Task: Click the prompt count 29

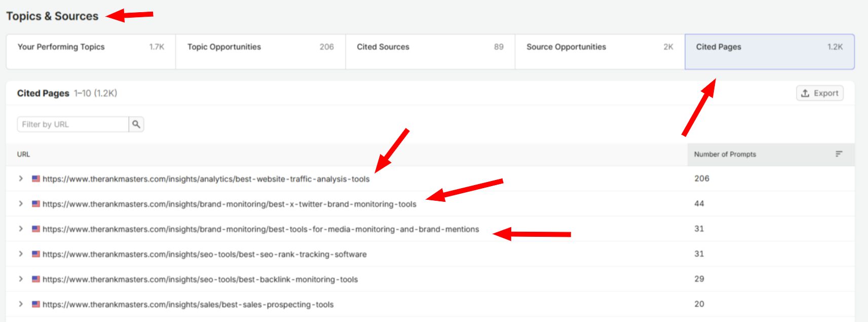Action: point(699,279)
